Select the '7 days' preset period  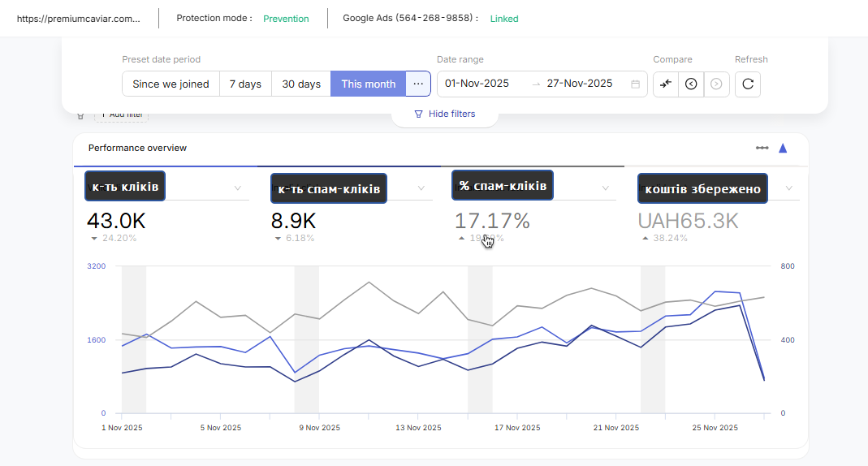tap(245, 84)
